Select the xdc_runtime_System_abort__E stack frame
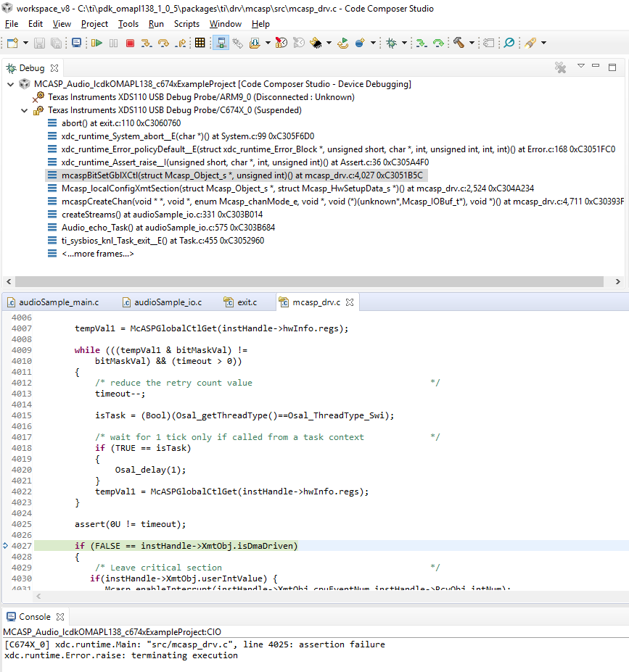This screenshot has height=672, width=629. click(x=188, y=136)
